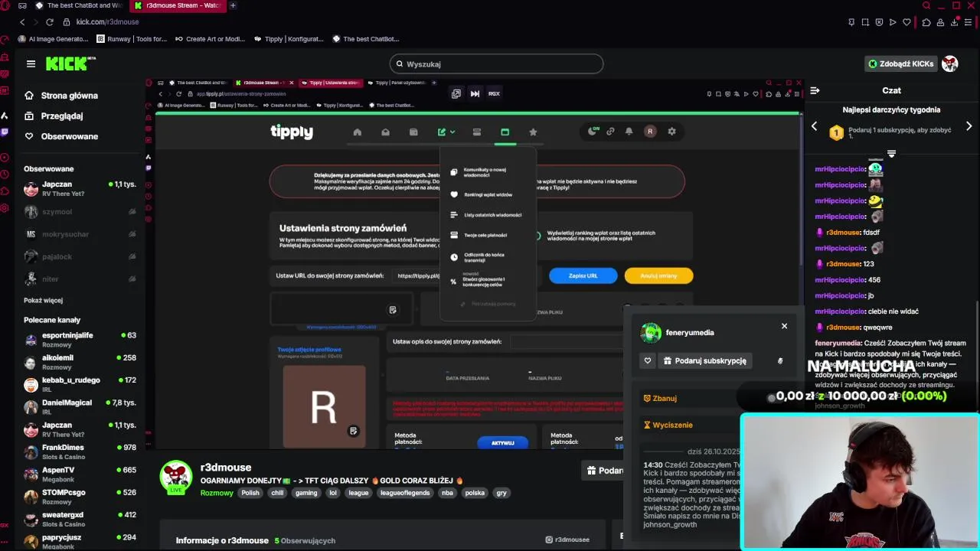Image resolution: width=980 pixels, height=551 pixels.
Task: Click blue Zapisz URL button
Action: [x=583, y=275]
